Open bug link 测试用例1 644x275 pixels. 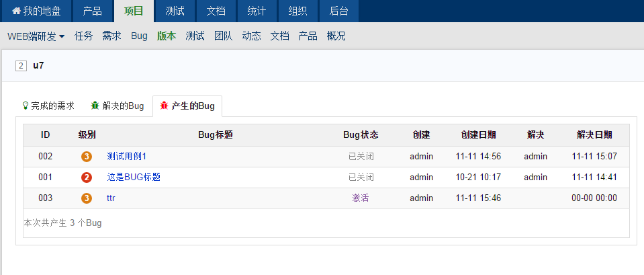(126, 157)
